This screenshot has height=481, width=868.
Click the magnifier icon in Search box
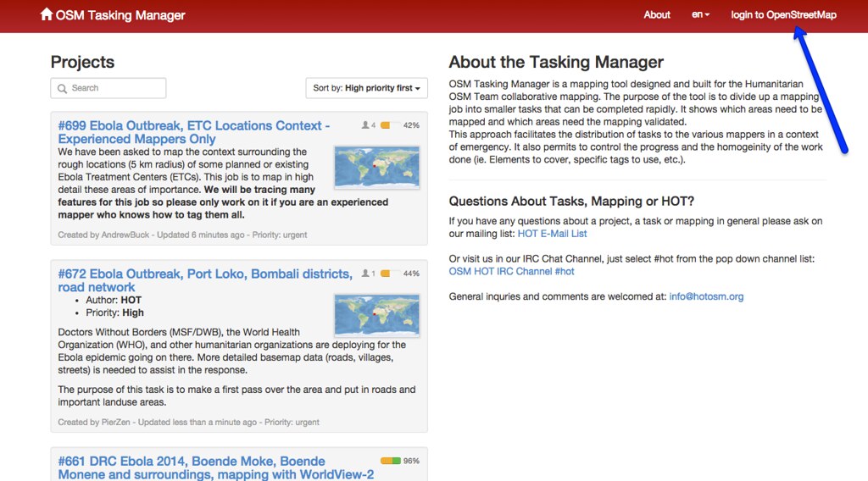point(62,88)
